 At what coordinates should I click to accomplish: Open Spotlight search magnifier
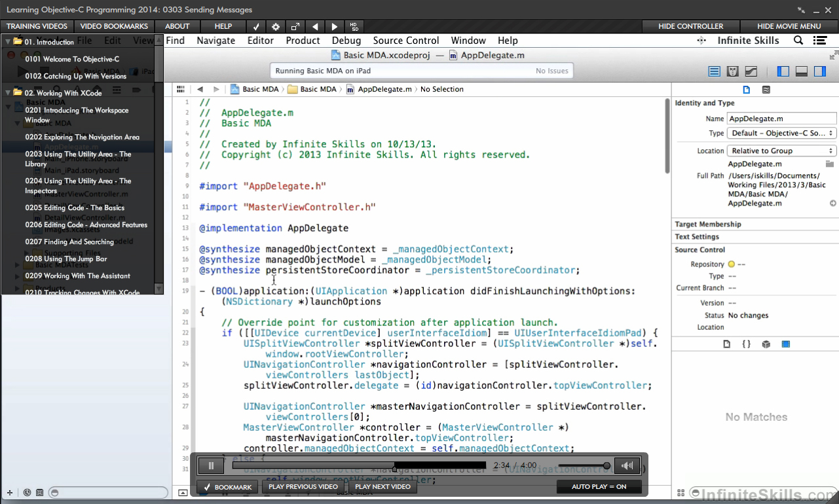coord(798,41)
